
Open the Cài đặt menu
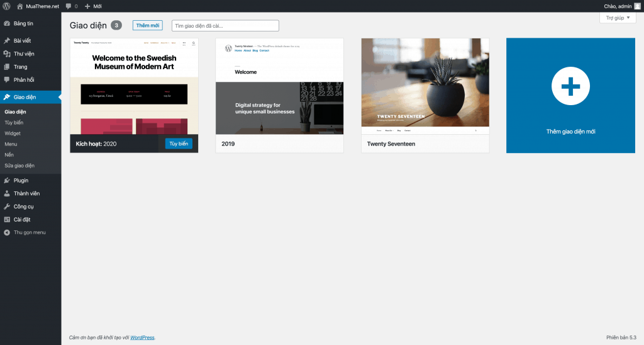point(30,220)
